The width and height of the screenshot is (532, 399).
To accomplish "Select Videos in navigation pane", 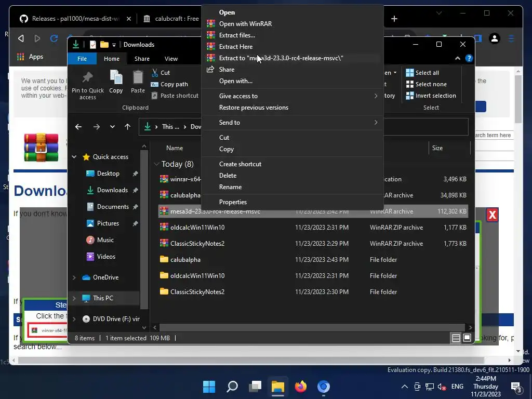I will [106, 257].
